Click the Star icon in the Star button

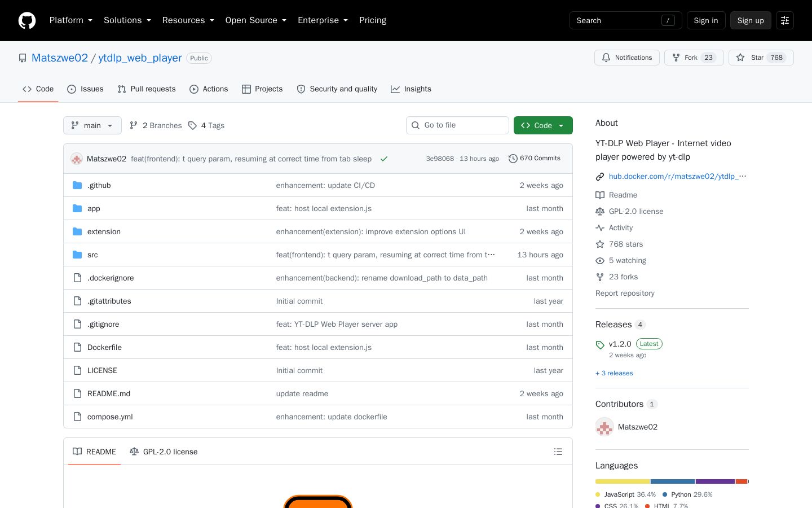(740, 58)
